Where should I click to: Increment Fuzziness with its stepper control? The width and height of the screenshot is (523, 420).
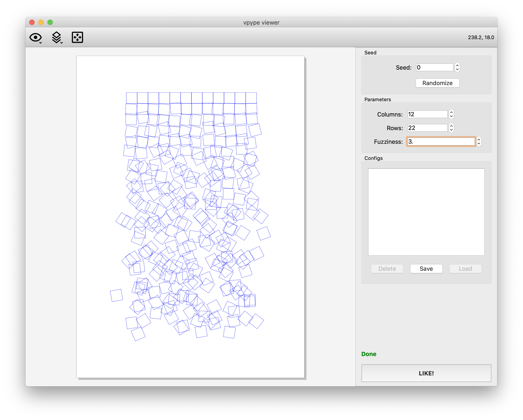479,140
